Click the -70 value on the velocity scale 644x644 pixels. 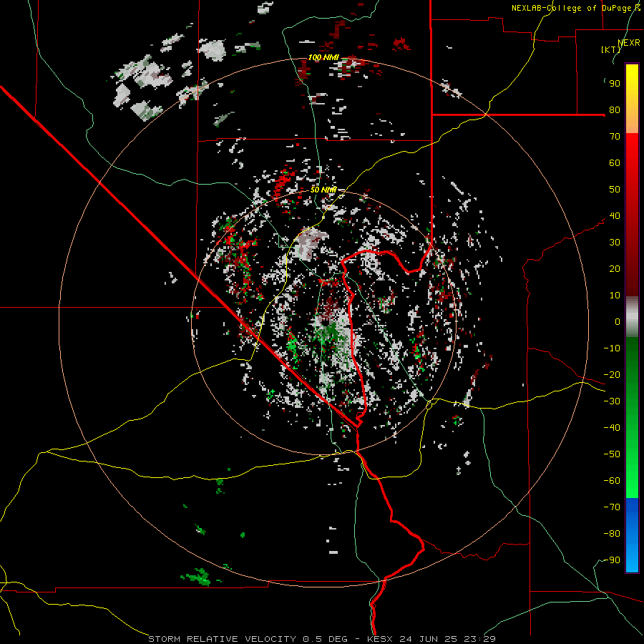coord(612,507)
